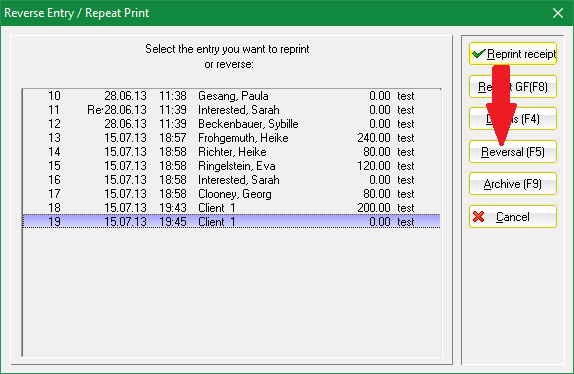Select highlighted entry 19 Client 1
This screenshot has height=374, width=574.
(231, 221)
